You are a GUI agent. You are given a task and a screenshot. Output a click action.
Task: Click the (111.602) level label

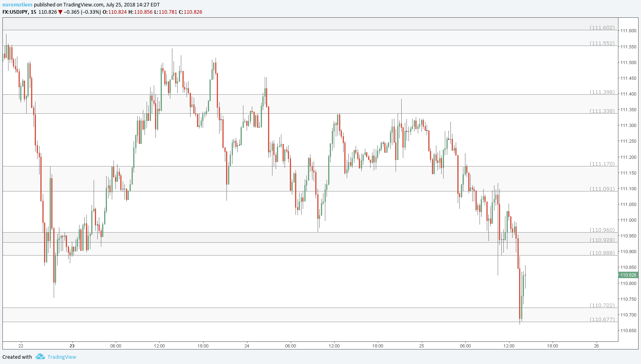click(602, 27)
